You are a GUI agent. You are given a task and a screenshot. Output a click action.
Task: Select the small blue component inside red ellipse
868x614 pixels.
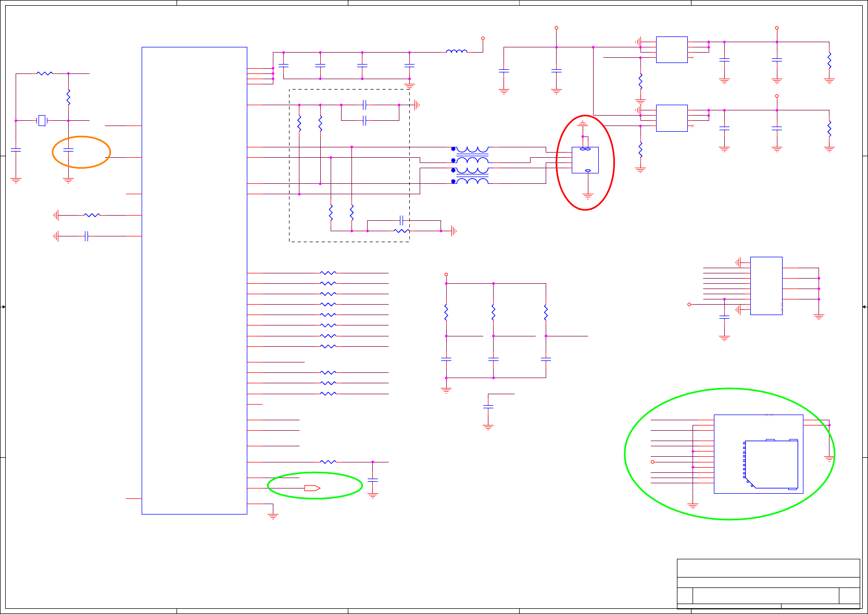tap(585, 160)
